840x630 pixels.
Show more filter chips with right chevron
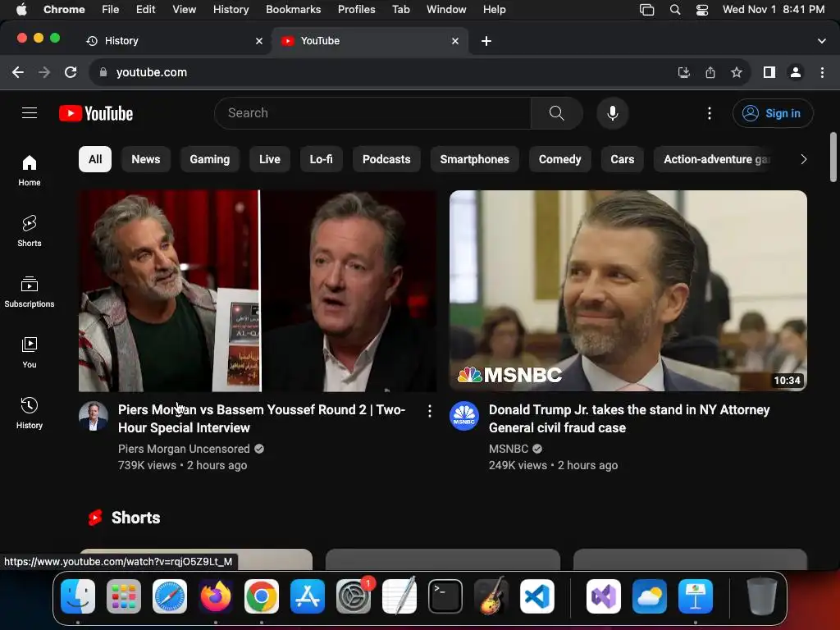point(803,159)
